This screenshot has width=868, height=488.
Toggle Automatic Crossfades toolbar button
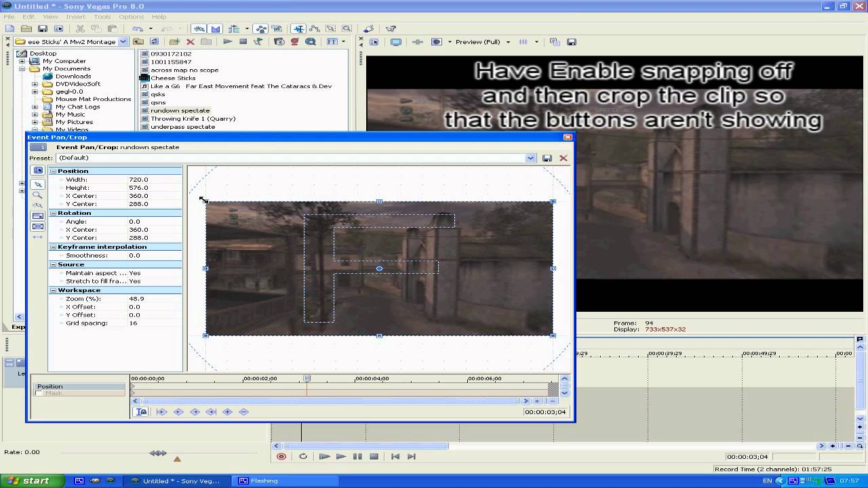click(216, 28)
